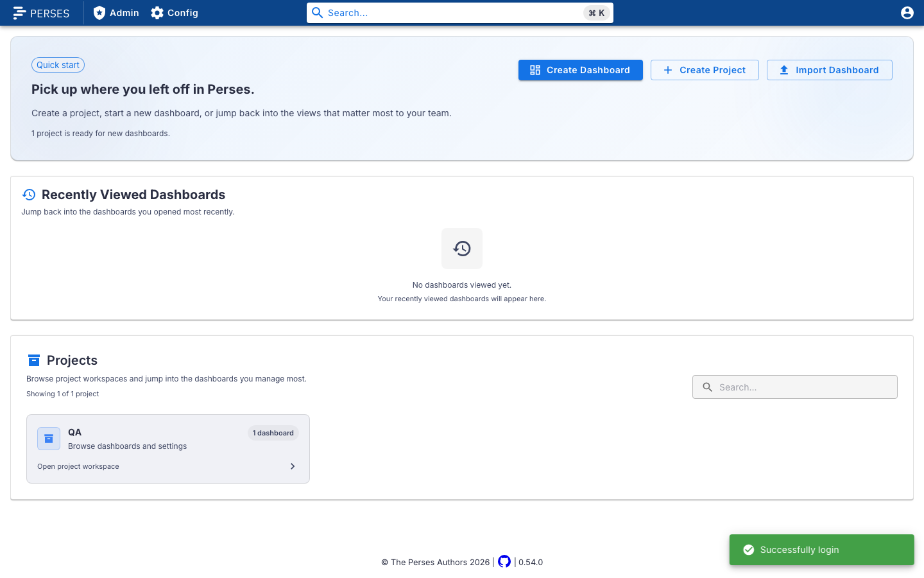Click the 0.54.0 version text in footer
This screenshot has height=578, width=924.
[x=531, y=562]
